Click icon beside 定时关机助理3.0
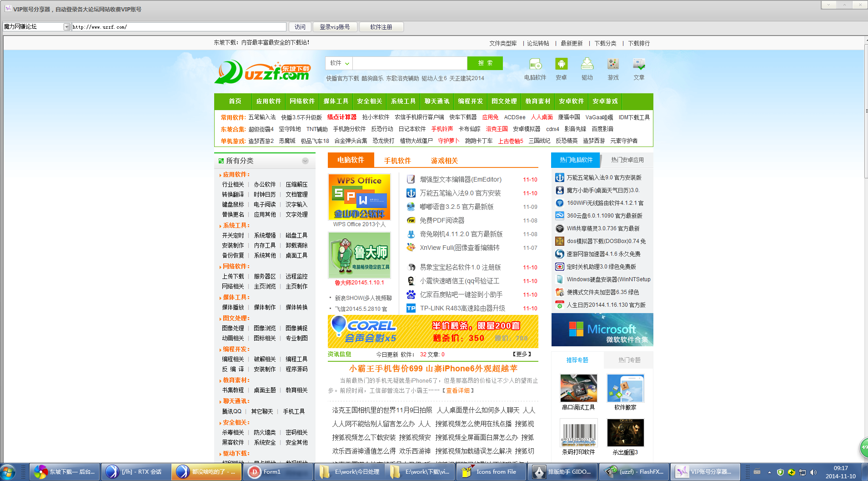Screen dimensions: 868x481 (560, 267)
